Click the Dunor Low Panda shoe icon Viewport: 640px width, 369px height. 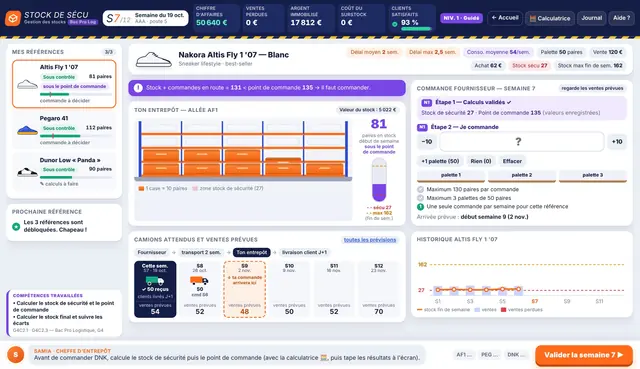[x=27, y=172]
